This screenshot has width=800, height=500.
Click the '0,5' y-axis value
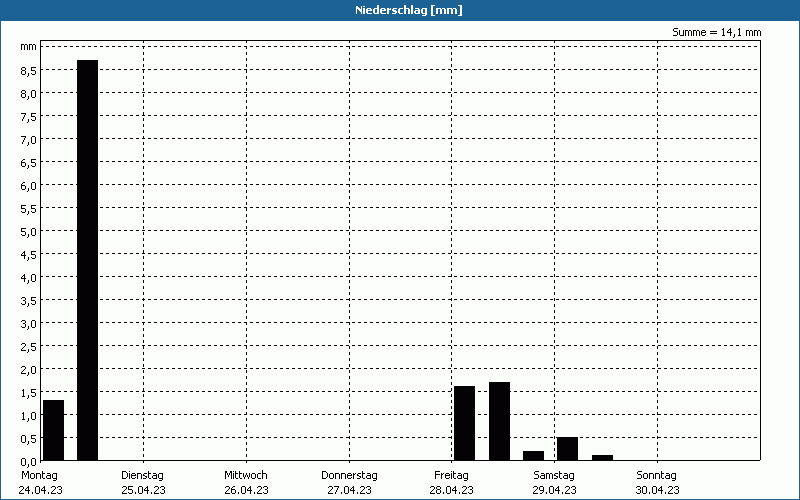pos(29,438)
